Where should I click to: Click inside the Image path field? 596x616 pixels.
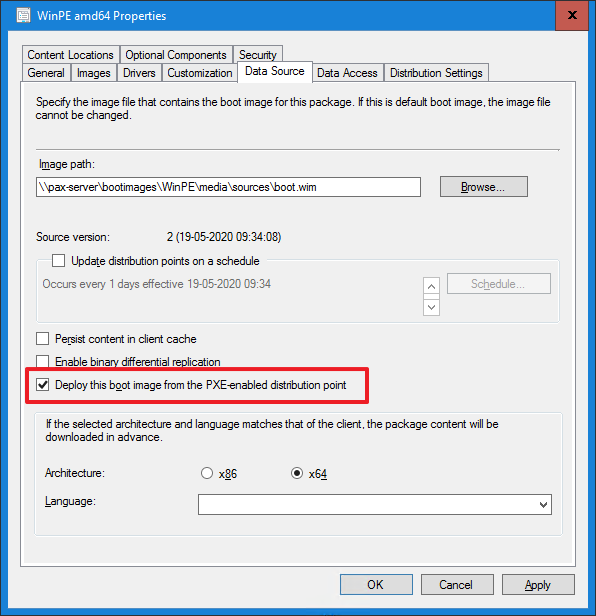228,187
